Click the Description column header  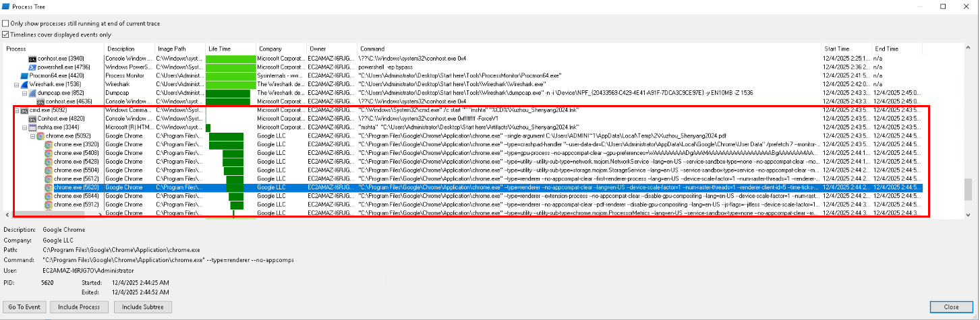point(129,49)
